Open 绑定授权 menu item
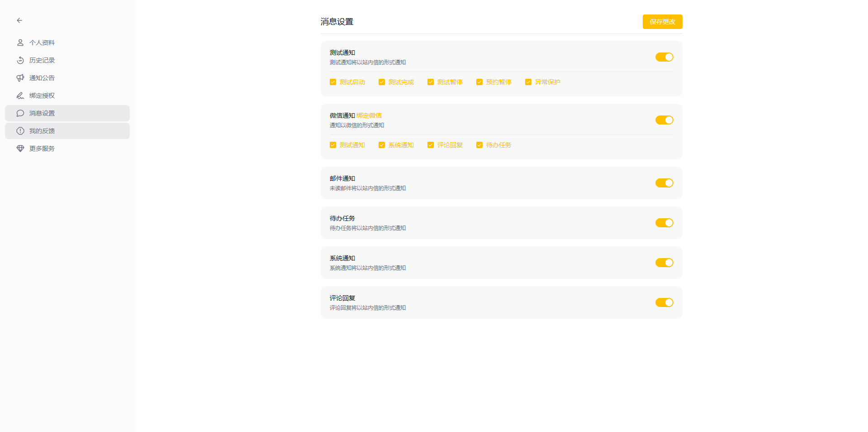The image size is (868, 432). pos(67,96)
